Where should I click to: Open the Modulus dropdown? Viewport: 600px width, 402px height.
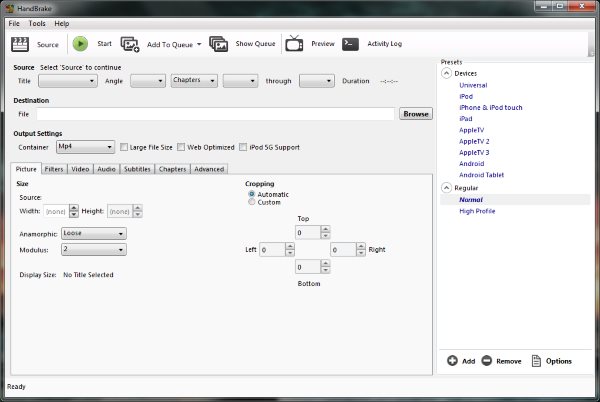(94, 249)
